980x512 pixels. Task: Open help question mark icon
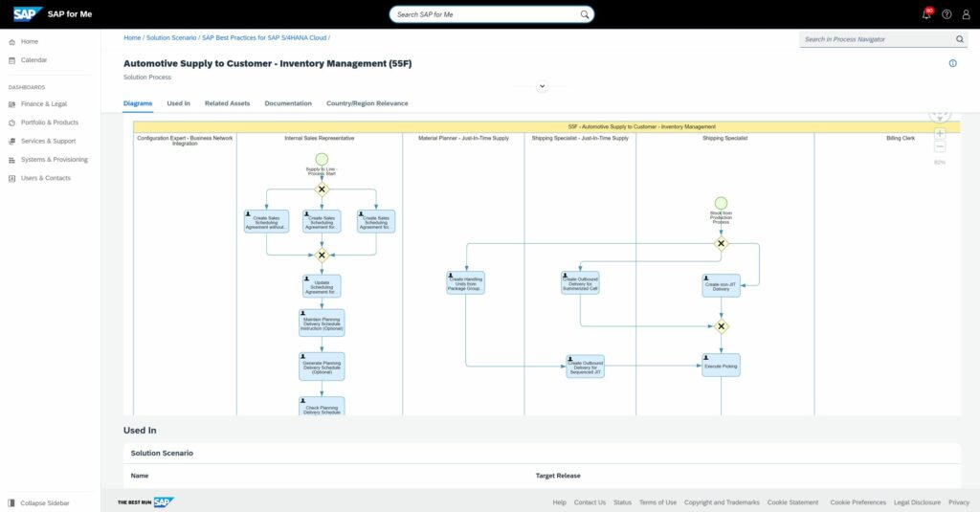[x=947, y=14]
